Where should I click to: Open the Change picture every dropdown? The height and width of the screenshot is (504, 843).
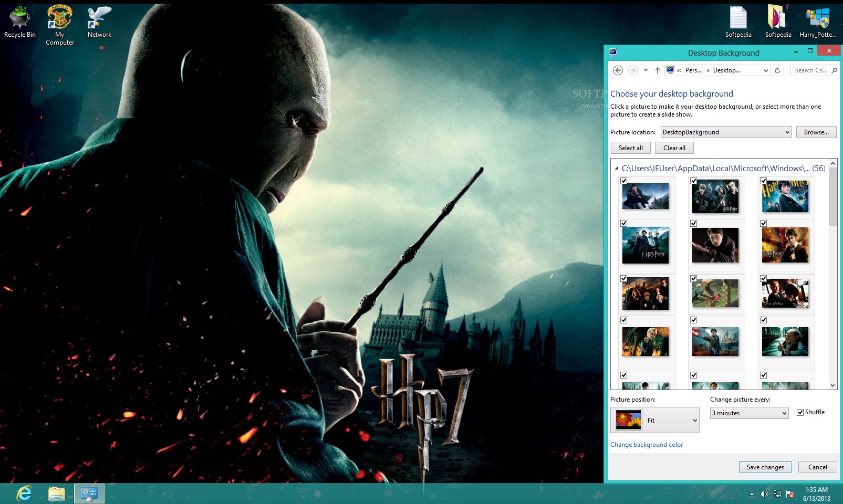pos(750,413)
